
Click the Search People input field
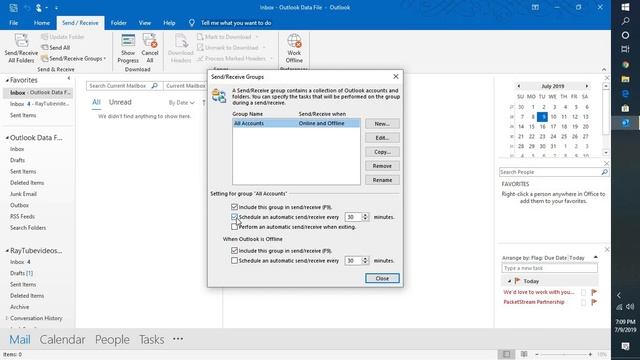550,172
